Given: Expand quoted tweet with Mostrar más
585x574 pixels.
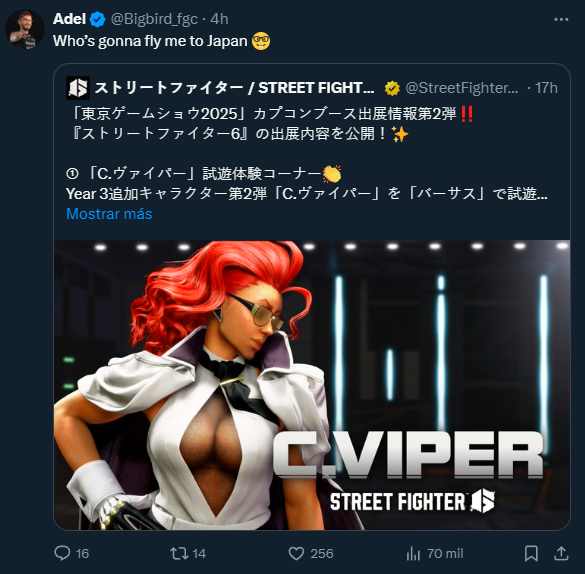Looking at the screenshot, I should (x=109, y=214).
